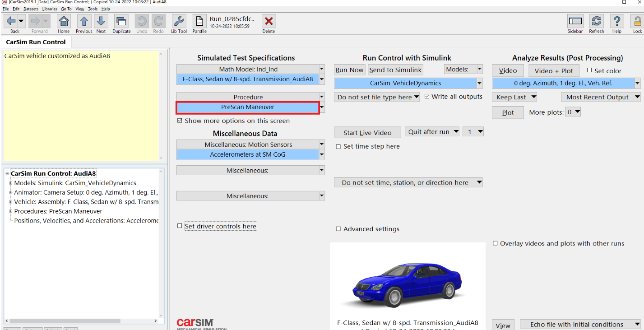This screenshot has width=644, height=330.
Task: Check Set driver controls here
Action: [x=180, y=226]
